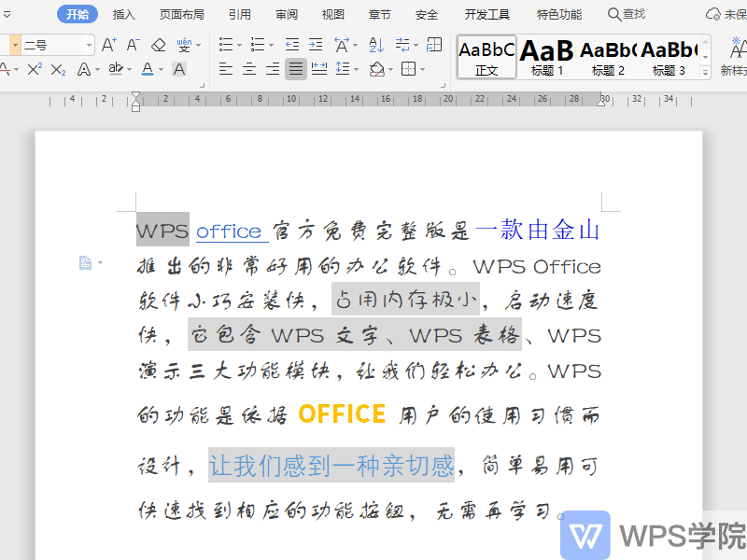Screen dimensions: 747x560
Task: Clear formatting with the eraser icon
Action: [x=158, y=45]
